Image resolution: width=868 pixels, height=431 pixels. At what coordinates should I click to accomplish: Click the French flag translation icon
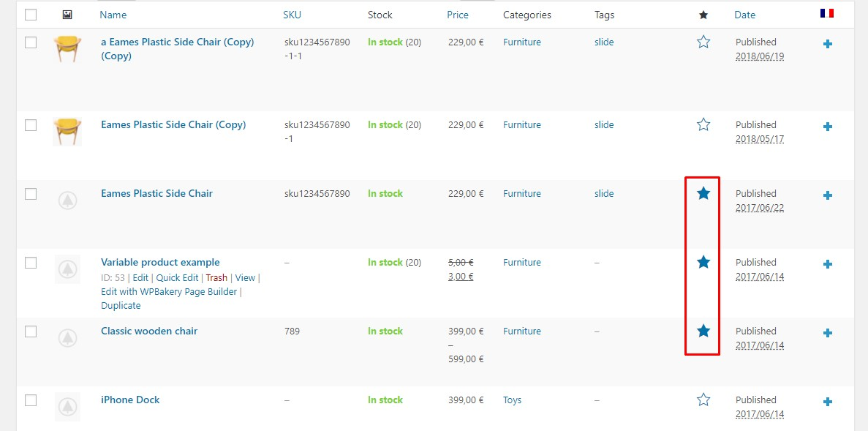click(827, 13)
